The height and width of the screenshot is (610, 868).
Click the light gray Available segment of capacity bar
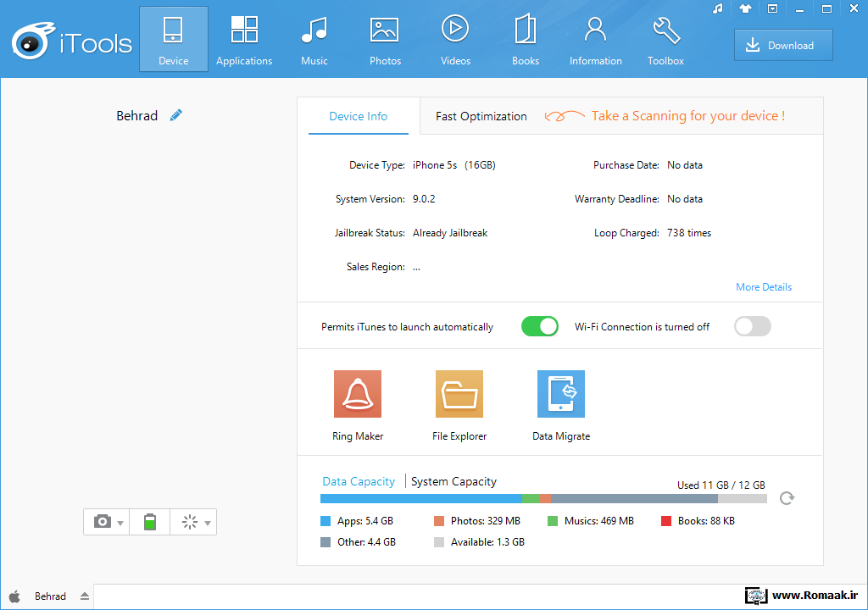(x=743, y=499)
